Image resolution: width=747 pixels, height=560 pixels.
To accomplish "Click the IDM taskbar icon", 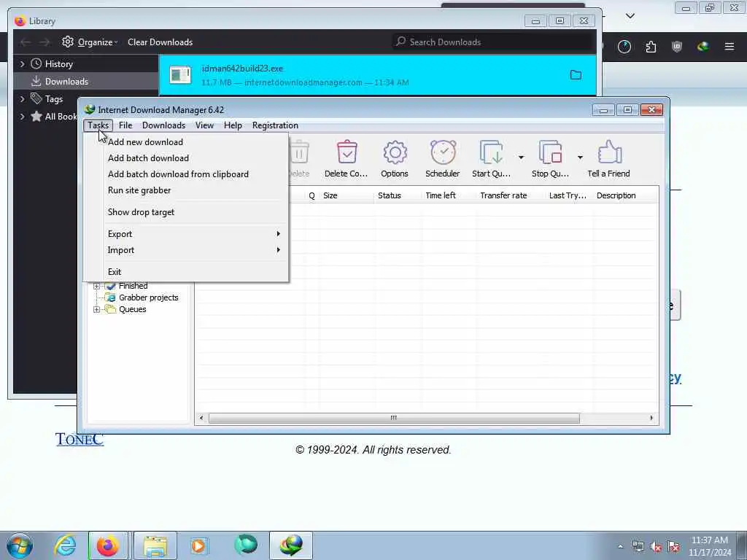I will (x=291, y=545).
